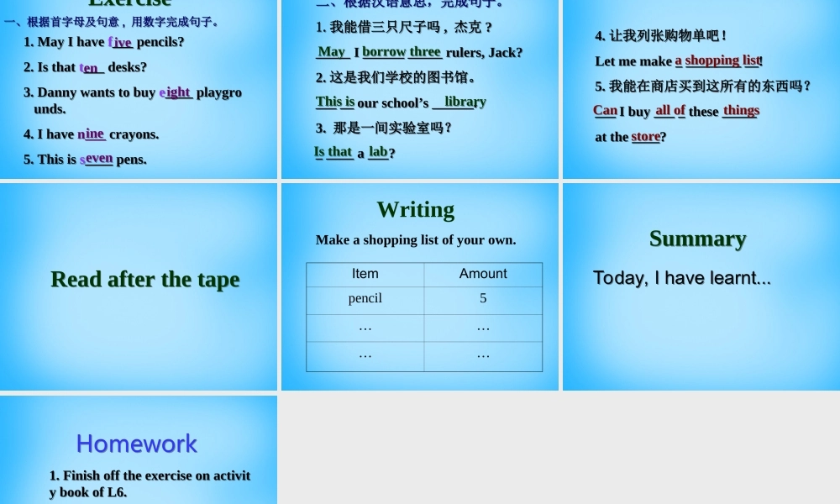Viewport: 840px width, 504px height.
Task: Click the "lab" answer word
Action: pyautogui.click(x=379, y=152)
